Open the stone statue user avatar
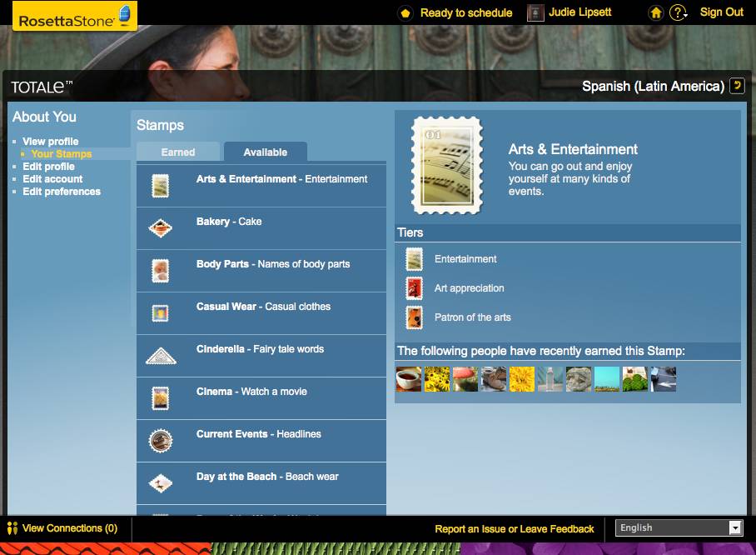The width and height of the screenshot is (756, 555). (x=579, y=379)
